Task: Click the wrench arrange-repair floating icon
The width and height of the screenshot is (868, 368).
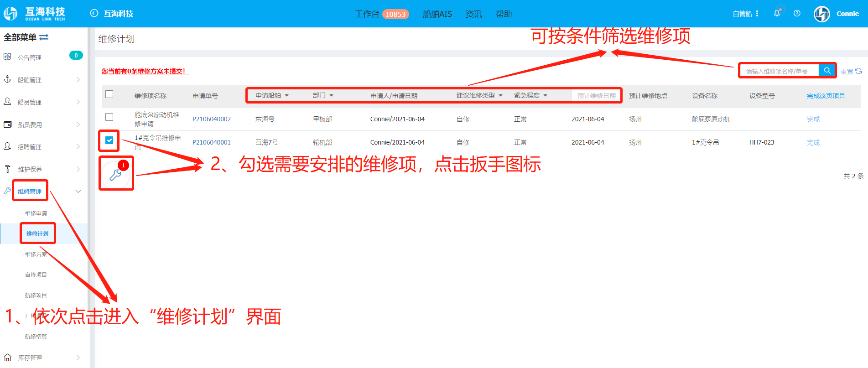Action: (116, 174)
